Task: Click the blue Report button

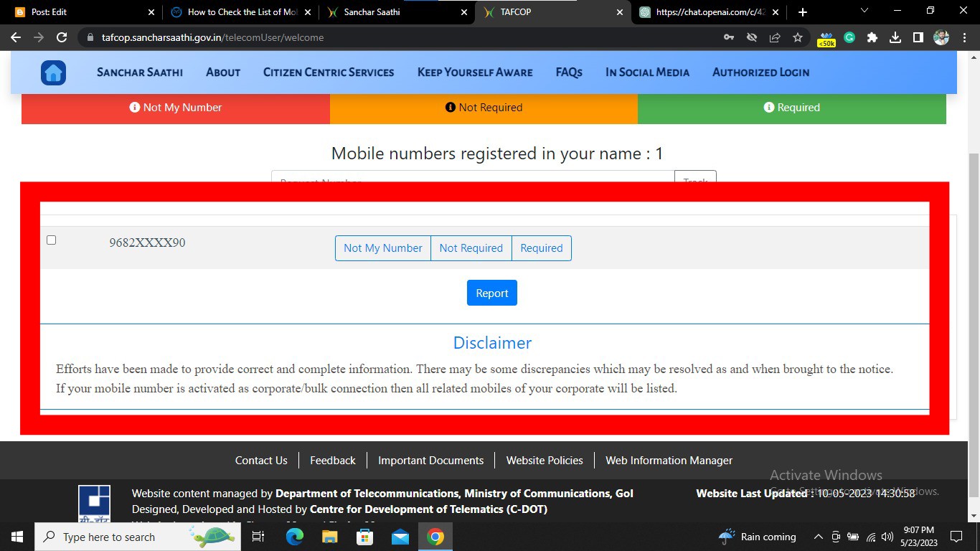Action: click(492, 293)
